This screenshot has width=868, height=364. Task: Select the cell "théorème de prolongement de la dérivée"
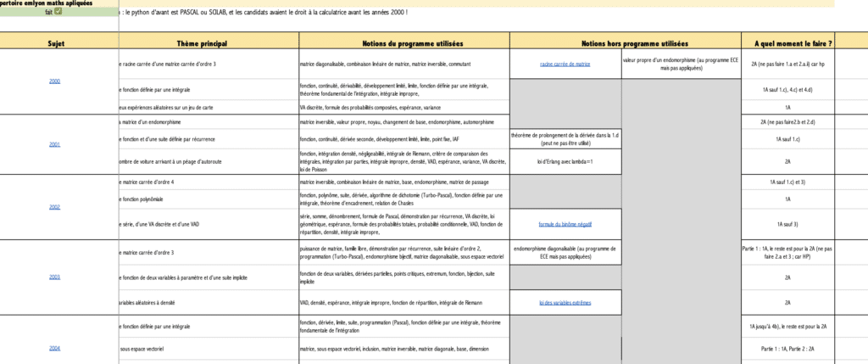pyautogui.click(x=565, y=139)
